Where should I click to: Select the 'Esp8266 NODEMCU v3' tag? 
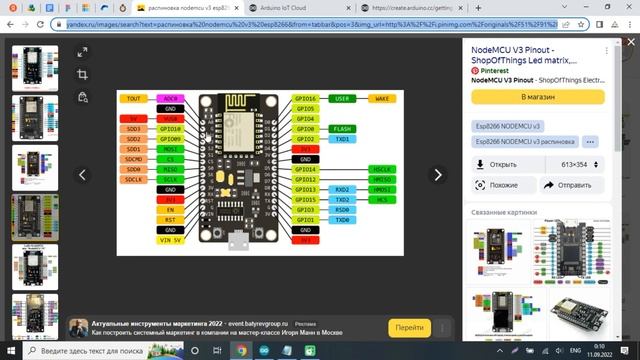(x=507, y=126)
